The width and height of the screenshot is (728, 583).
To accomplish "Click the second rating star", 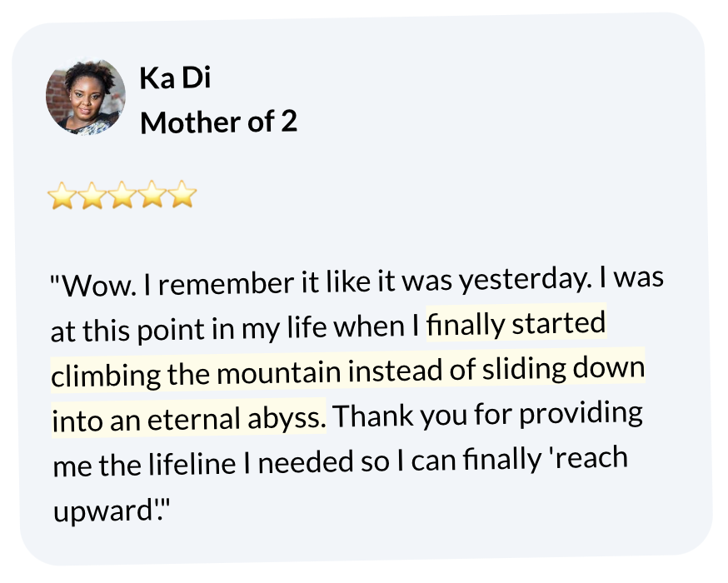I will click(92, 196).
